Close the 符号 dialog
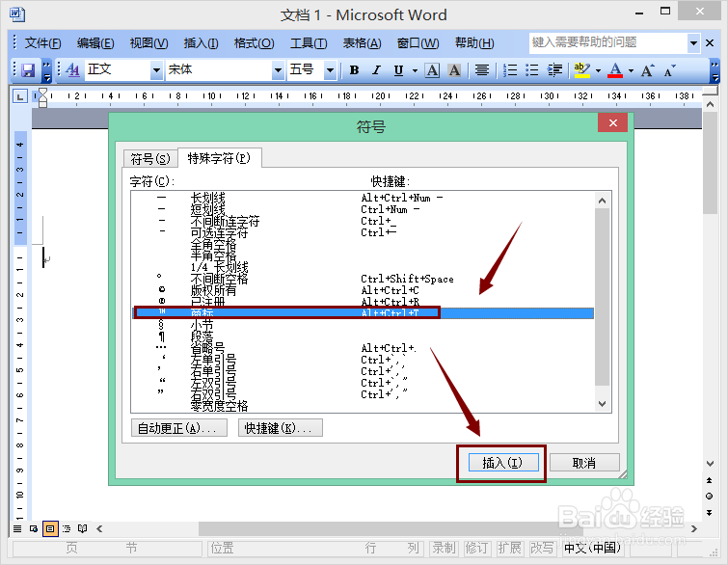This screenshot has height=565, width=728. tap(613, 123)
